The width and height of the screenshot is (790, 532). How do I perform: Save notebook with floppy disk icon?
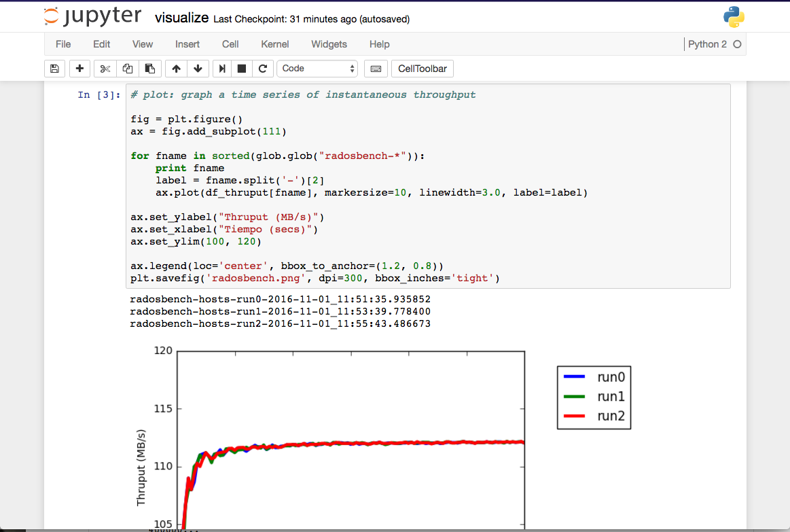click(x=54, y=69)
